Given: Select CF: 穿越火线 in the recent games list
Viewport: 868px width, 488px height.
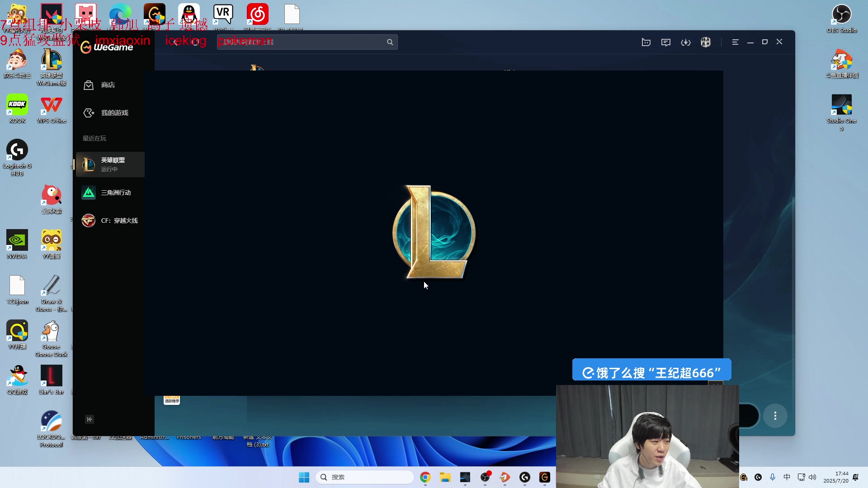Looking at the screenshot, I should click(110, 221).
